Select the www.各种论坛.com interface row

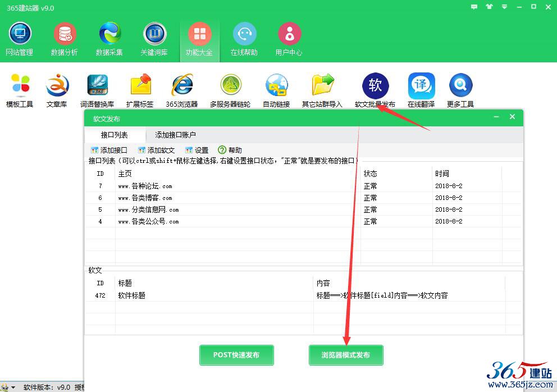coord(303,186)
